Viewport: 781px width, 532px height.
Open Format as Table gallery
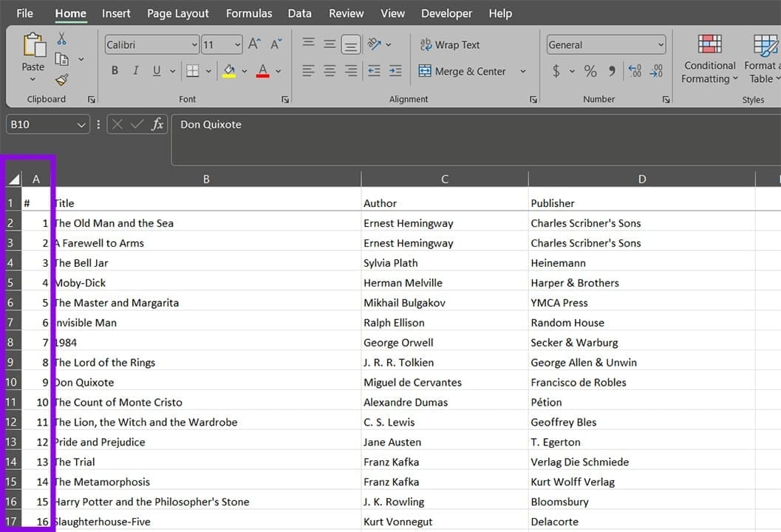763,59
